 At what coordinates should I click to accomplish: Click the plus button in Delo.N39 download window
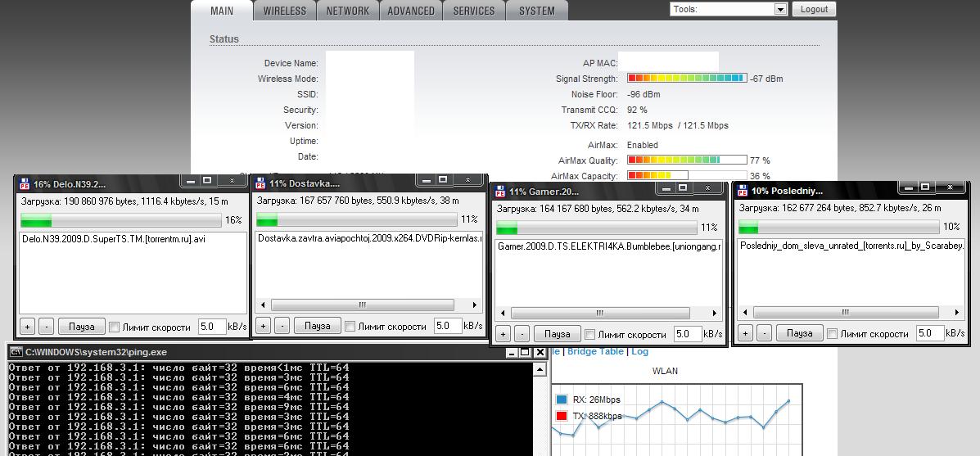point(27,327)
